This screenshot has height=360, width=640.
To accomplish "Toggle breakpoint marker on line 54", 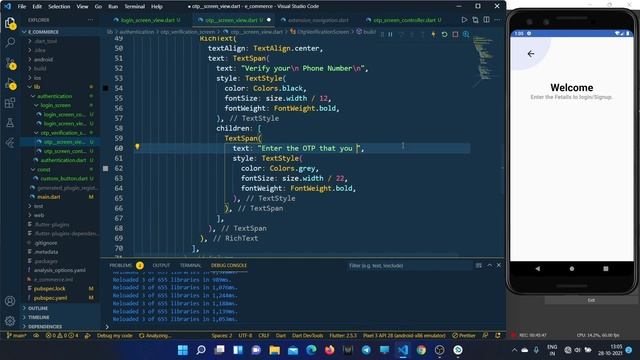I will 106,88.
